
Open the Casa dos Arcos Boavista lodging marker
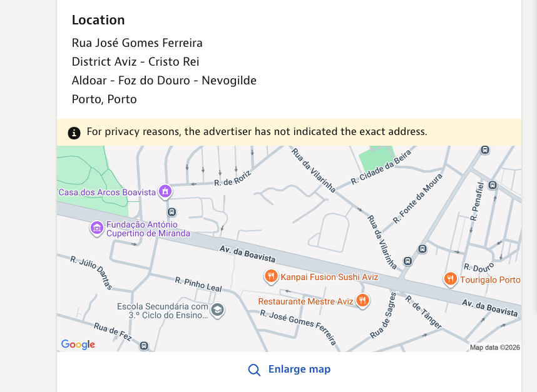[165, 192]
